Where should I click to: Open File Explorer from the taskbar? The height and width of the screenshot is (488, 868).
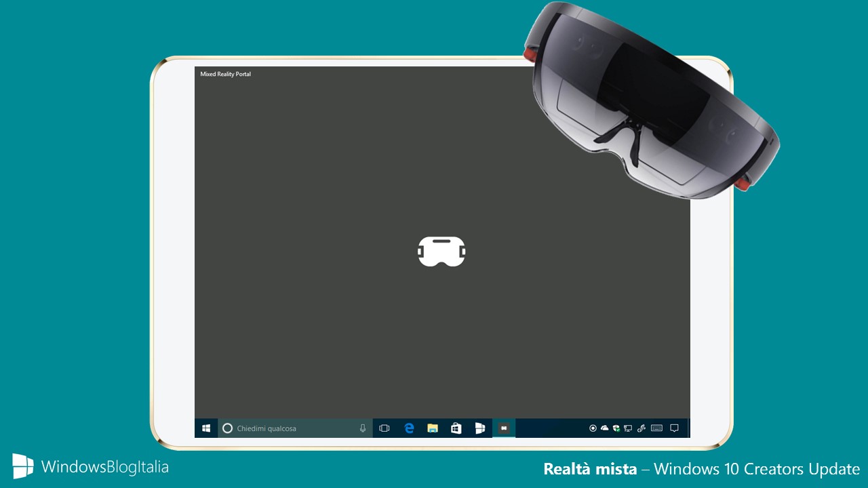pos(433,428)
